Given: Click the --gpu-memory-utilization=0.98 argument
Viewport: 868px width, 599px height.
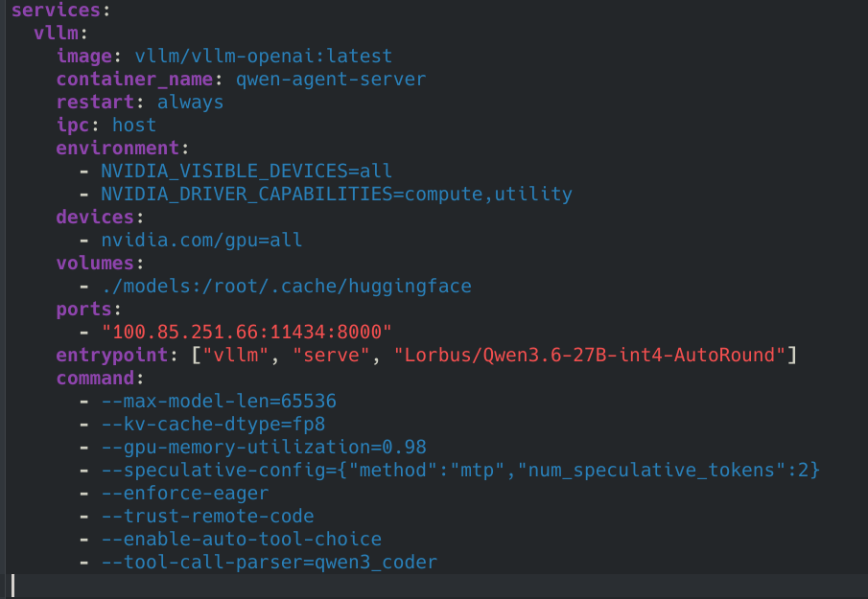Looking at the screenshot, I should [x=264, y=447].
